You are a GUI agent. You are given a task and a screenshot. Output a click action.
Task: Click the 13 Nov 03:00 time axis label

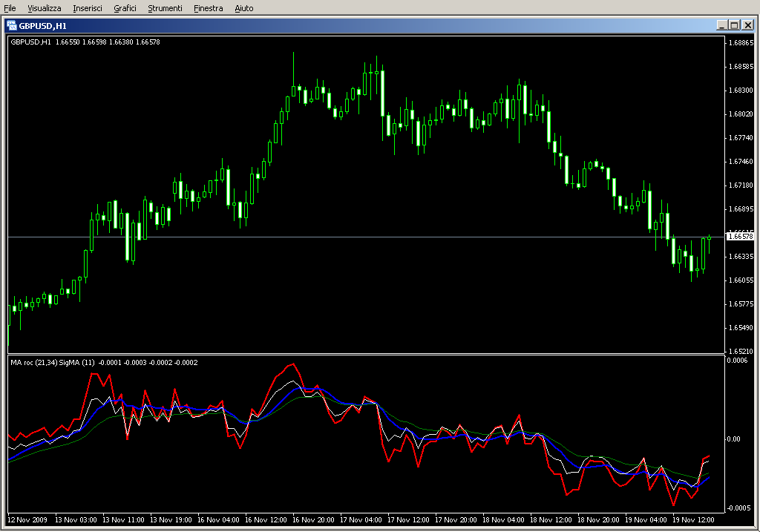click(76, 520)
